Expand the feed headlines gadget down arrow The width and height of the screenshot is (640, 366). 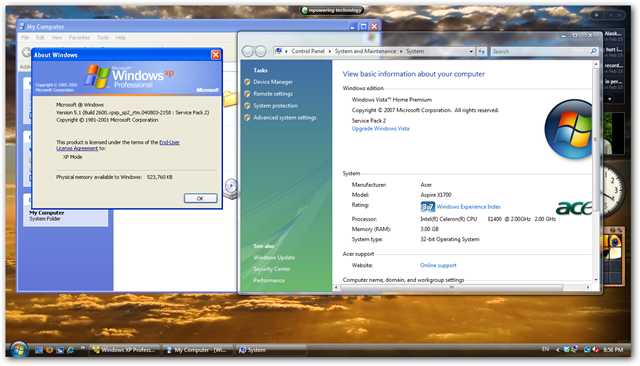[x=609, y=99]
